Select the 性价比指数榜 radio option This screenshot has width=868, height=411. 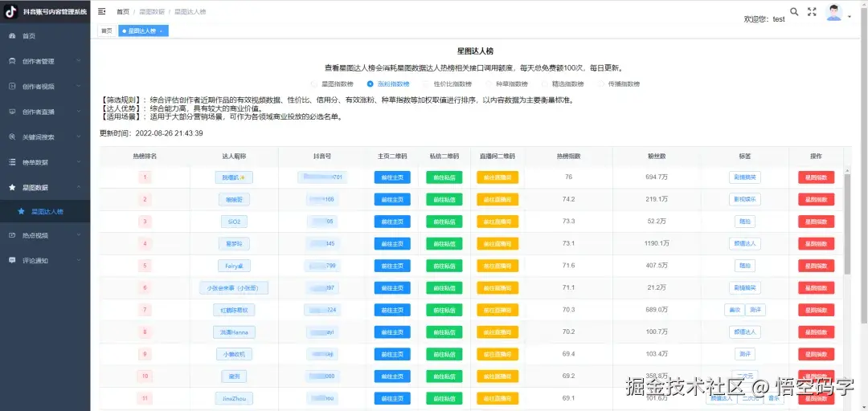coord(448,84)
